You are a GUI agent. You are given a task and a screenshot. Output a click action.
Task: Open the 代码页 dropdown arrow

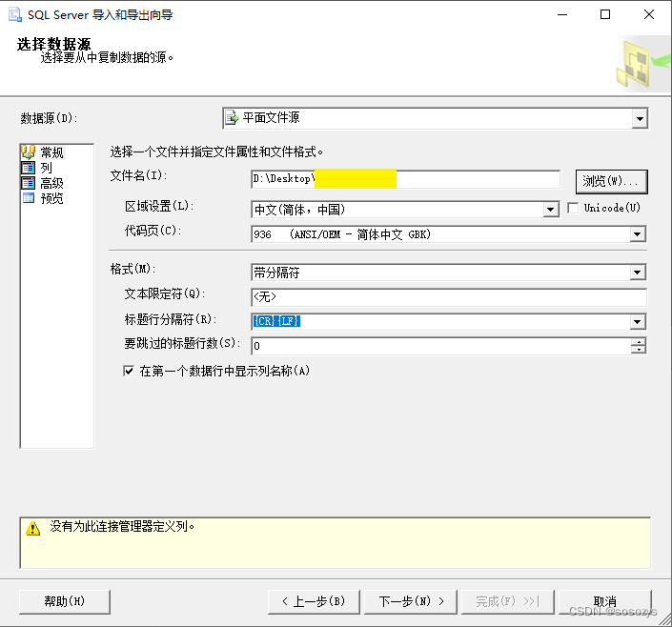[x=638, y=234]
